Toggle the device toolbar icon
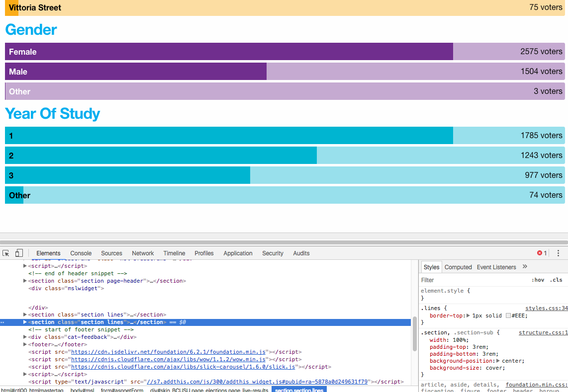The height and width of the screenshot is (392, 568). tap(18, 253)
